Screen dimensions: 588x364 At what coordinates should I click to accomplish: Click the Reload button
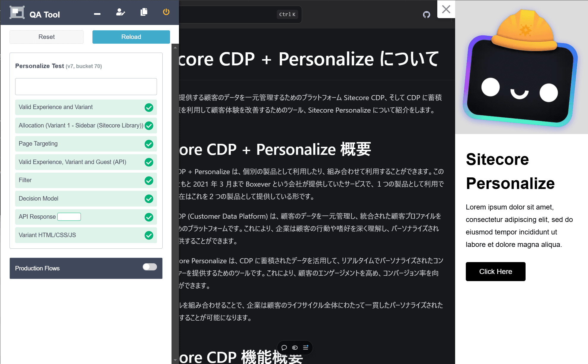(131, 37)
